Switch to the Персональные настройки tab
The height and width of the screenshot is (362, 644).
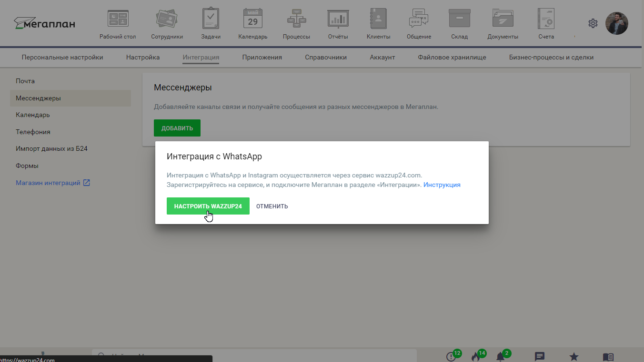click(62, 57)
